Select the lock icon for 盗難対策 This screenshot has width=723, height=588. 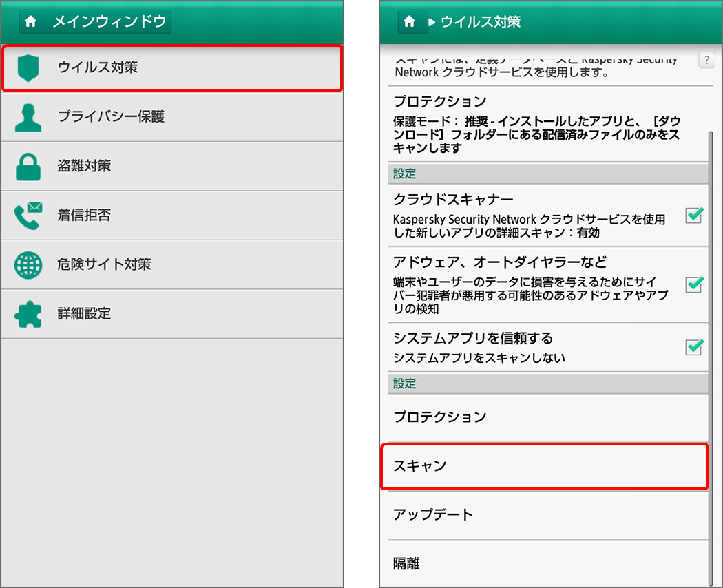tap(30, 166)
